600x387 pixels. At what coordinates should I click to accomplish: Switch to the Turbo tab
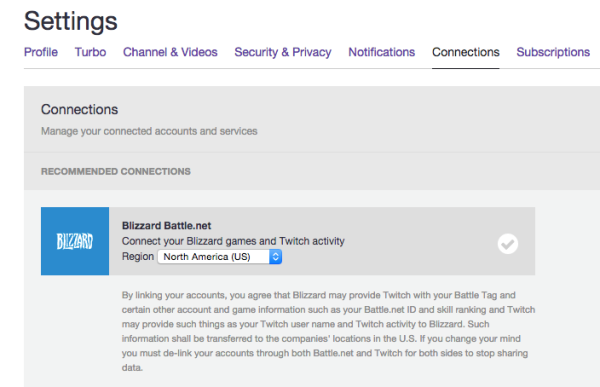point(90,52)
